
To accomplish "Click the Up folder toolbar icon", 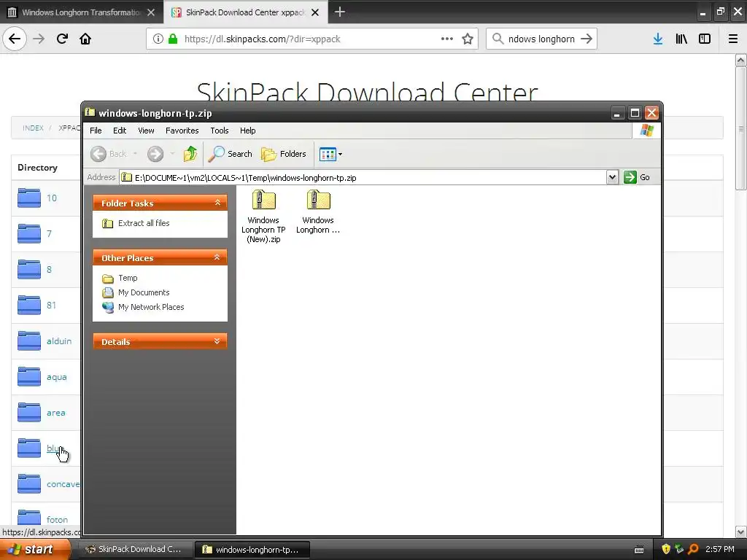I will click(190, 154).
